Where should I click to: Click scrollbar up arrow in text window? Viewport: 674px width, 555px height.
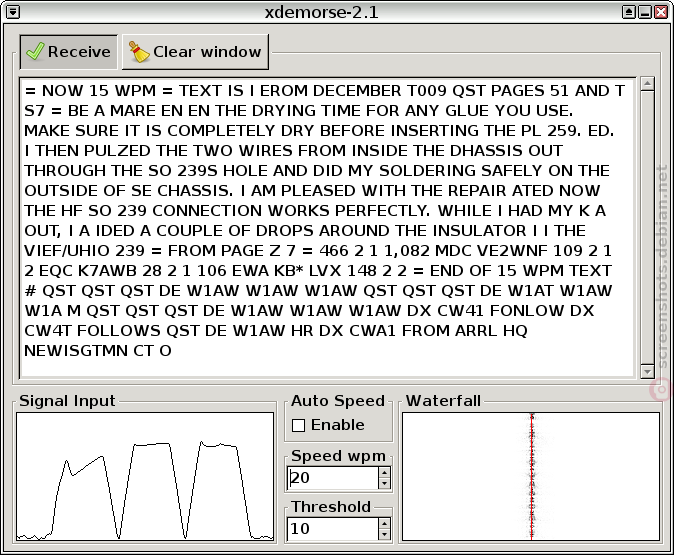pos(647,83)
